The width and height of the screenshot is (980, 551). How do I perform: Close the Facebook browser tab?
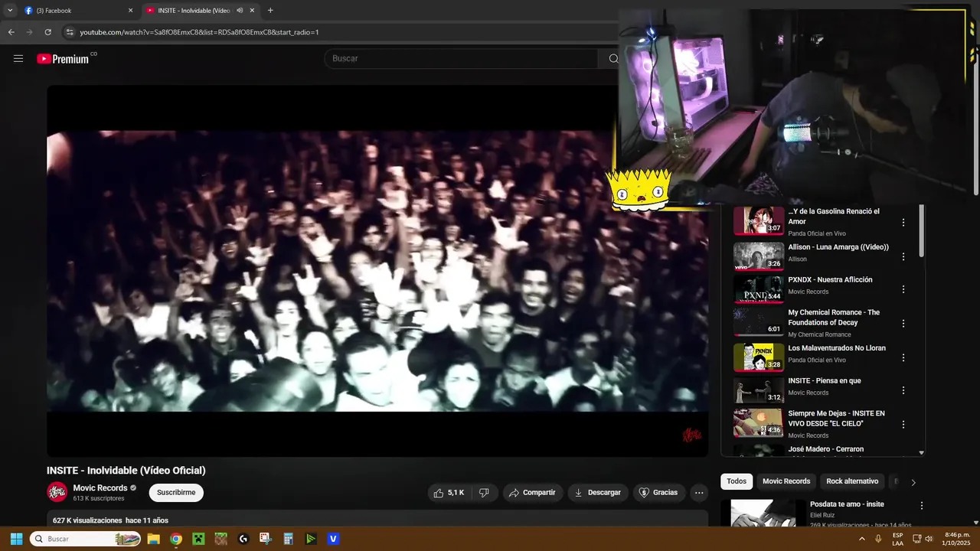click(130, 11)
